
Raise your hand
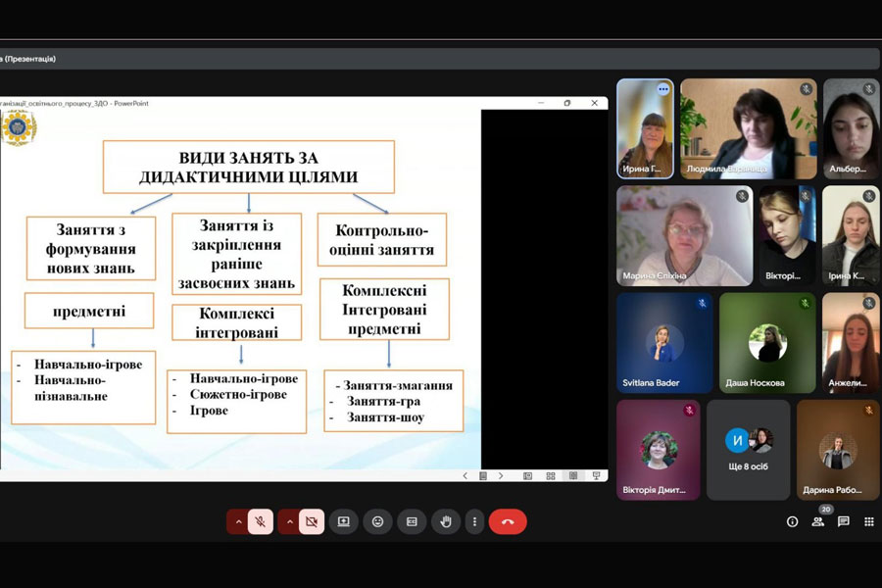[446, 521]
